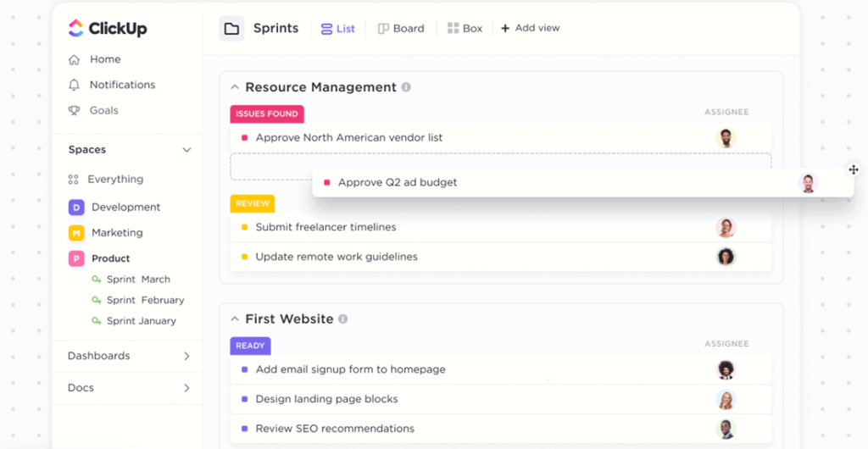Image resolution: width=868 pixels, height=449 pixels.
Task: Collapse the Spaces section chevron
Action: click(186, 150)
